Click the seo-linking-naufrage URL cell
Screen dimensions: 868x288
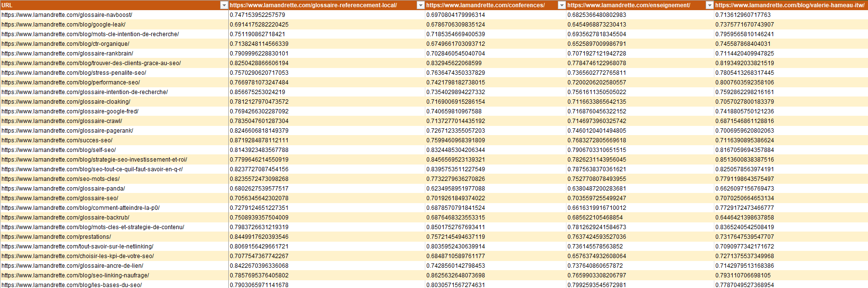114,275
